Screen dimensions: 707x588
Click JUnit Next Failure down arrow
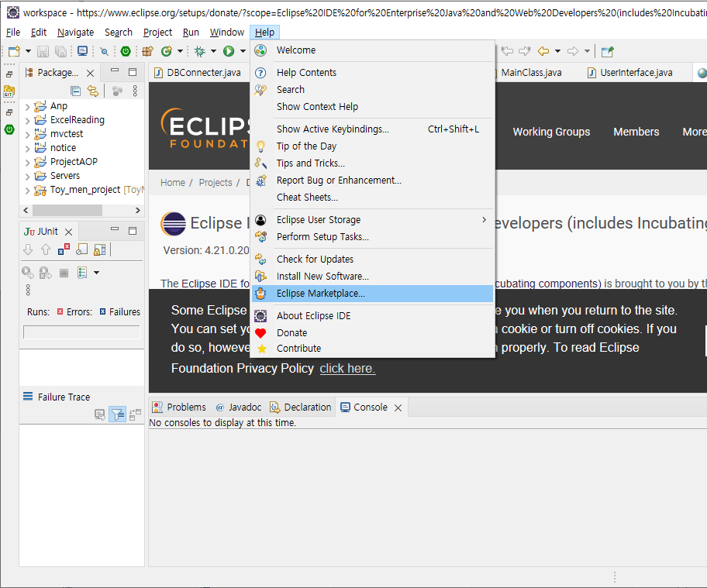[28, 249]
